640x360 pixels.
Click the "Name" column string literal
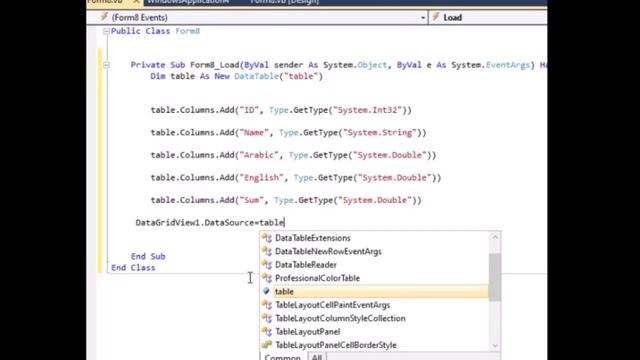254,133
